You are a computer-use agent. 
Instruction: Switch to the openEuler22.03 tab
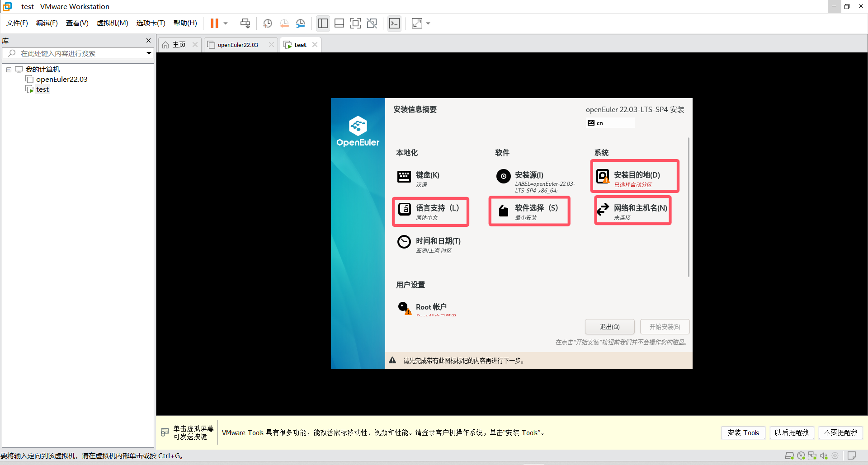pyautogui.click(x=237, y=45)
